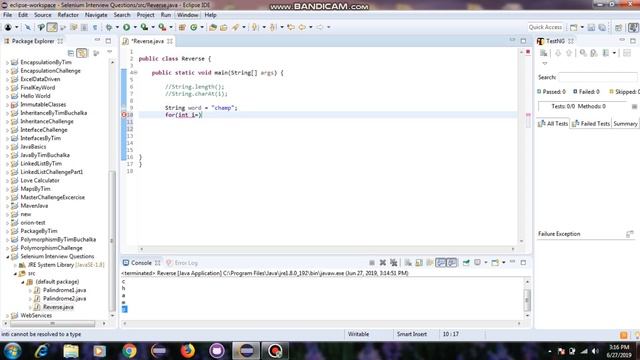
Task: Toggle Scroll Lock icon in Console
Action: 419,262
